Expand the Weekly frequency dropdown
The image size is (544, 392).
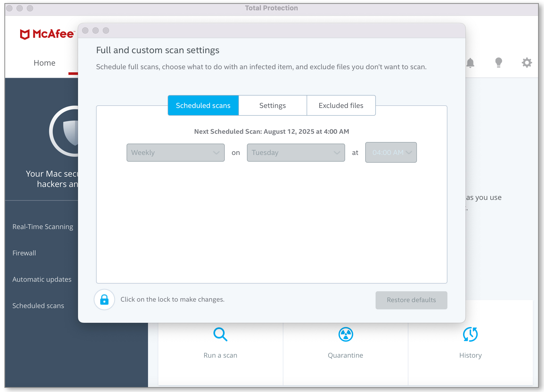coord(175,153)
